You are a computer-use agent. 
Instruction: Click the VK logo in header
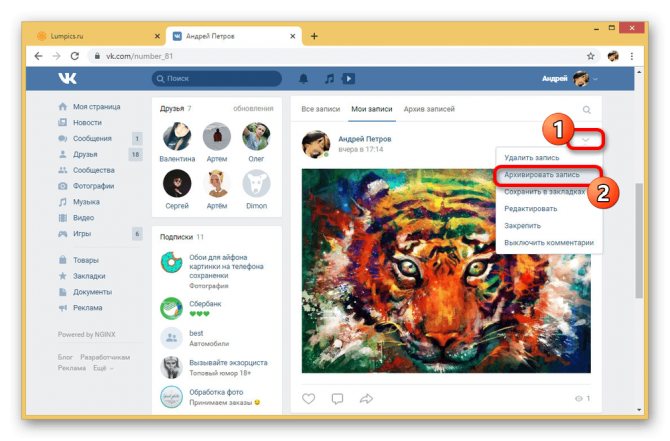pos(68,78)
